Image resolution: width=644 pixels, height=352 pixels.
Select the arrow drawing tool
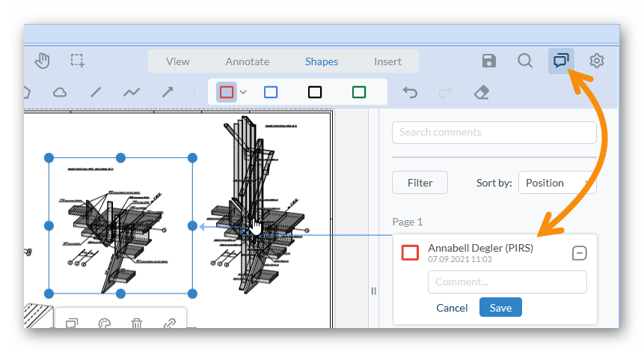tap(168, 92)
